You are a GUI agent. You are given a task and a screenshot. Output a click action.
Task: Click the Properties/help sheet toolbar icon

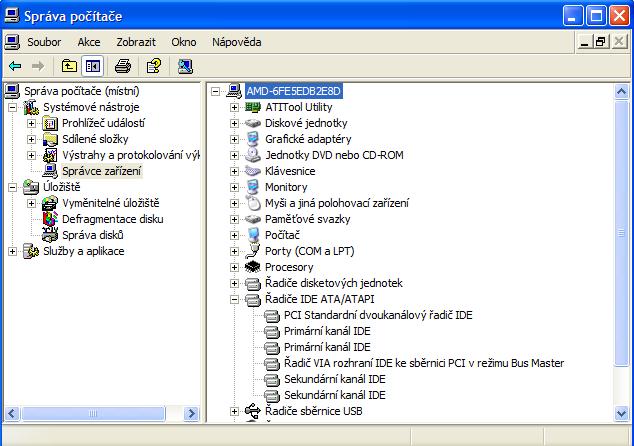click(x=153, y=66)
